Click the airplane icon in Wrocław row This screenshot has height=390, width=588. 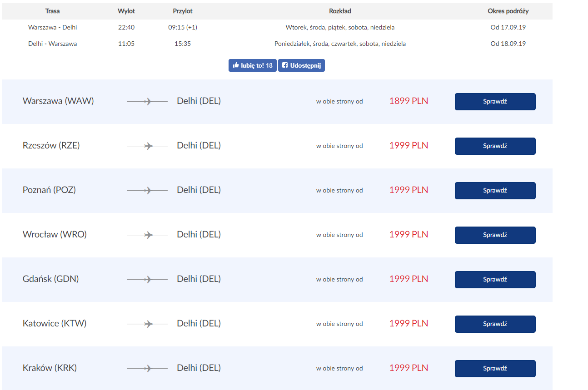pos(147,235)
